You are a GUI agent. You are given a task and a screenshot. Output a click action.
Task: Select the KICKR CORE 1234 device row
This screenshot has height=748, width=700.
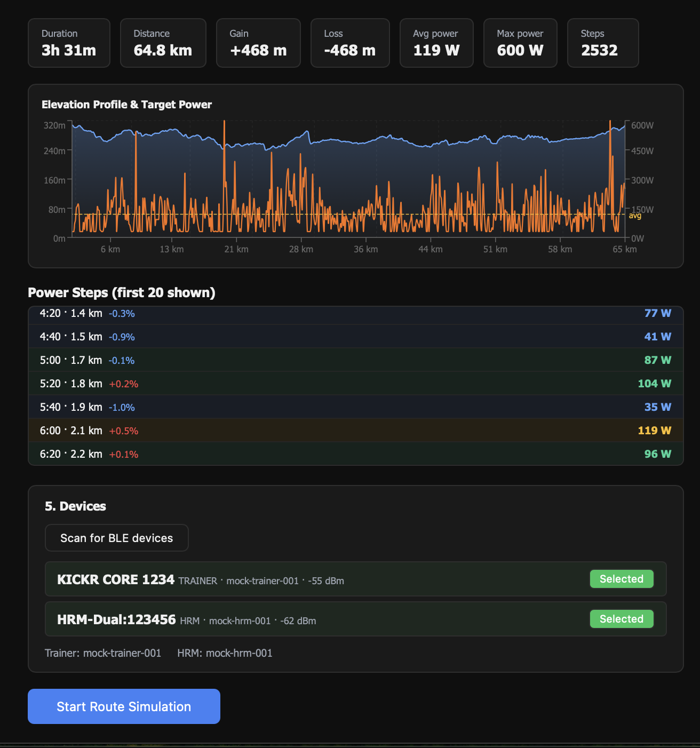320,579
